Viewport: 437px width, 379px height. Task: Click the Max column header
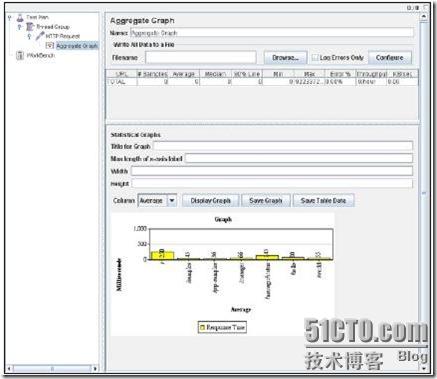tap(309, 74)
